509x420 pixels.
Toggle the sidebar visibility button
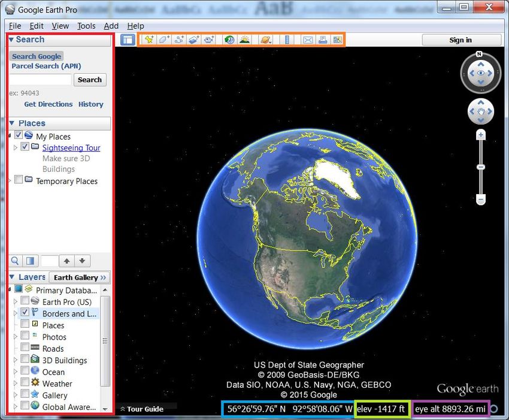click(x=128, y=40)
